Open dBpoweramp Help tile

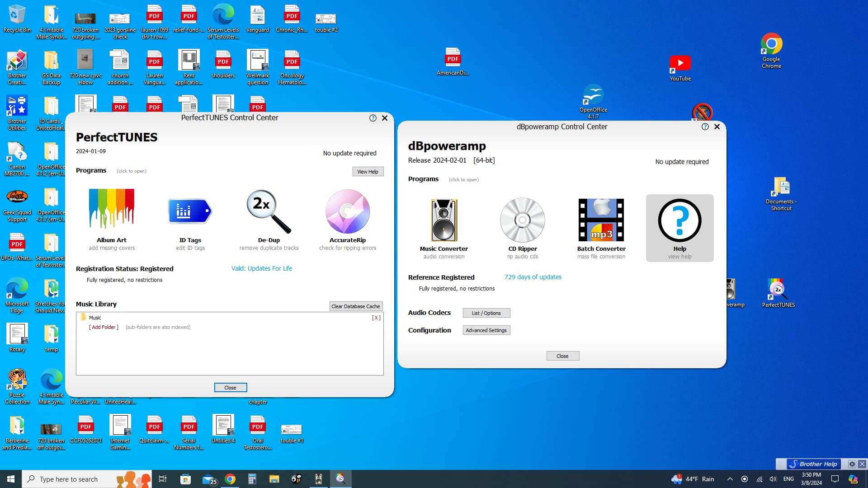point(680,228)
